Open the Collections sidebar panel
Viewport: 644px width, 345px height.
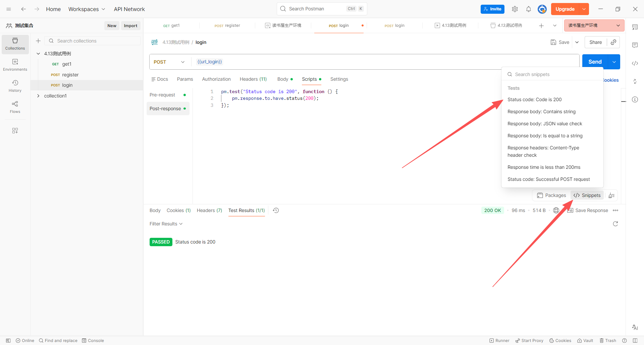(x=15, y=44)
